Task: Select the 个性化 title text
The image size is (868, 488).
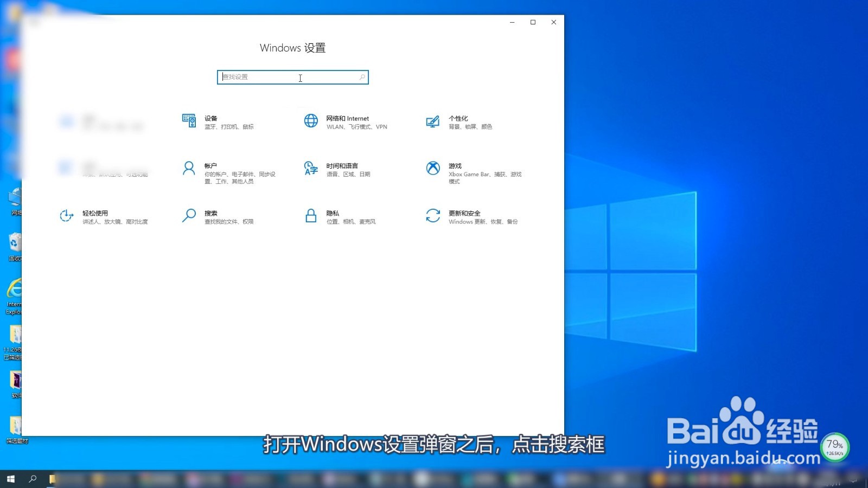Action: pyautogui.click(x=458, y=118)
